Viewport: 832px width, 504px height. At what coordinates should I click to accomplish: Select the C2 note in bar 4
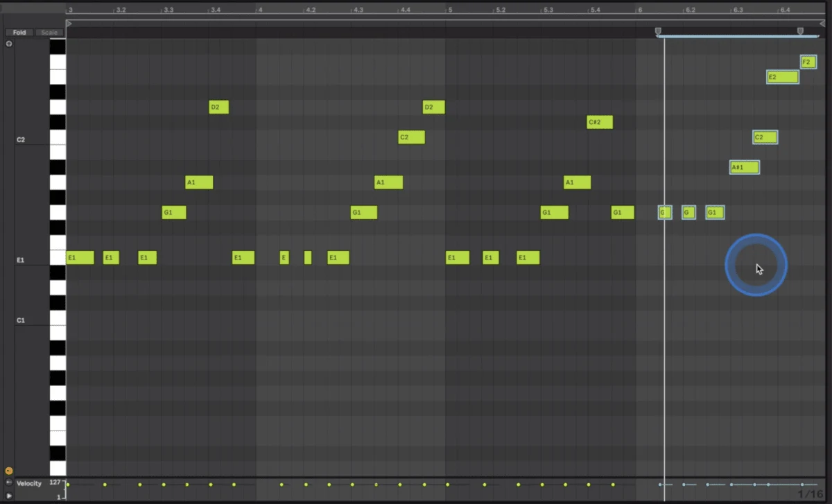(412, 137)
